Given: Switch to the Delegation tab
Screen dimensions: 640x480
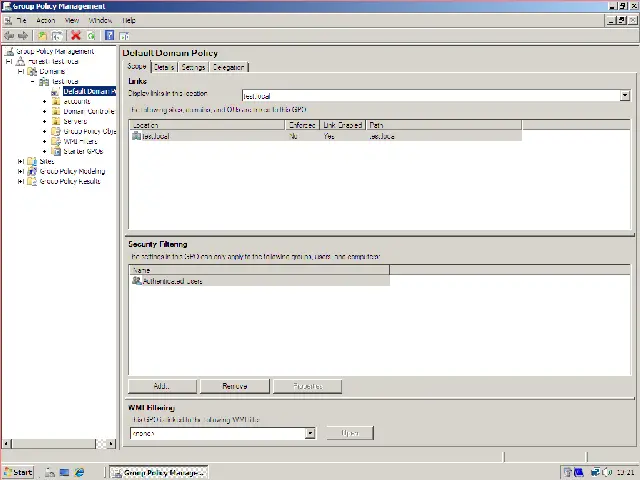Looking at the screenshot, I should pyautogui.click(x=229, y=67).
